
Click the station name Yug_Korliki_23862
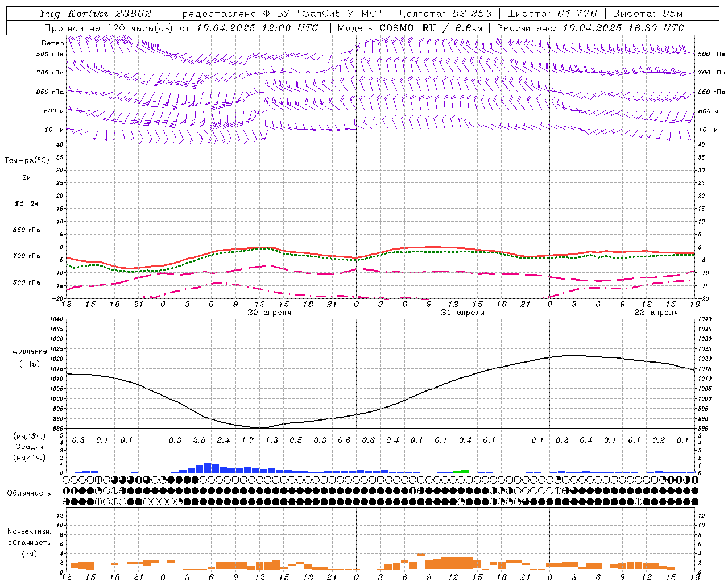(96, 14)
